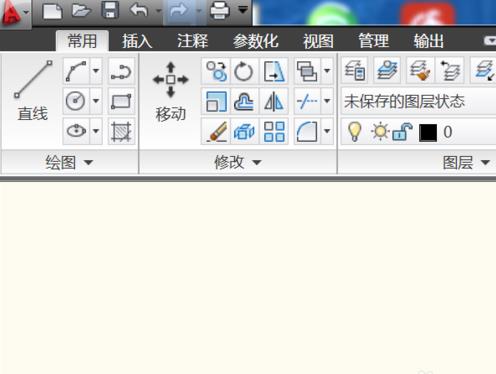Select the Copy objects tool
The image size is (496, 374).
(x=216, y=71)
